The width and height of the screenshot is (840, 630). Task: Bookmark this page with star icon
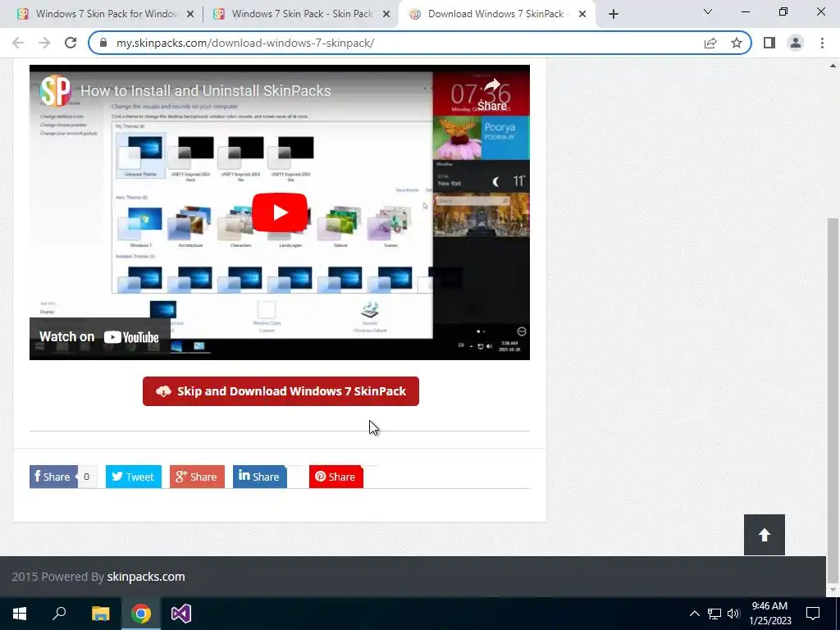pos(737,43)
